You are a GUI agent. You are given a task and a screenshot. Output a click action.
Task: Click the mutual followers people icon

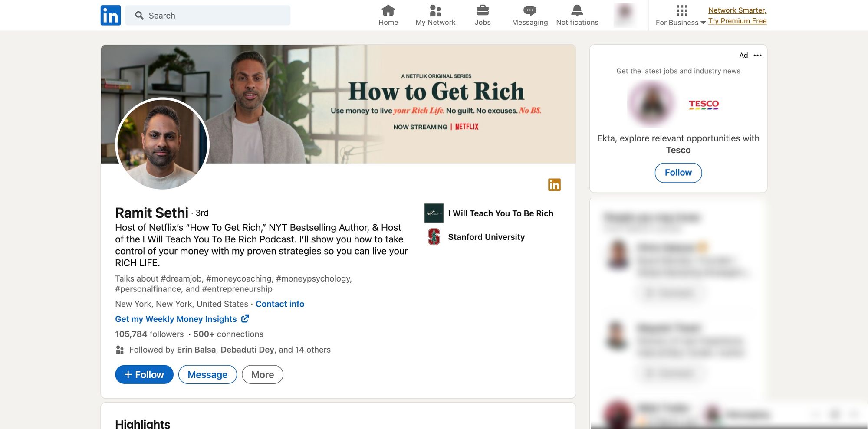120,350
